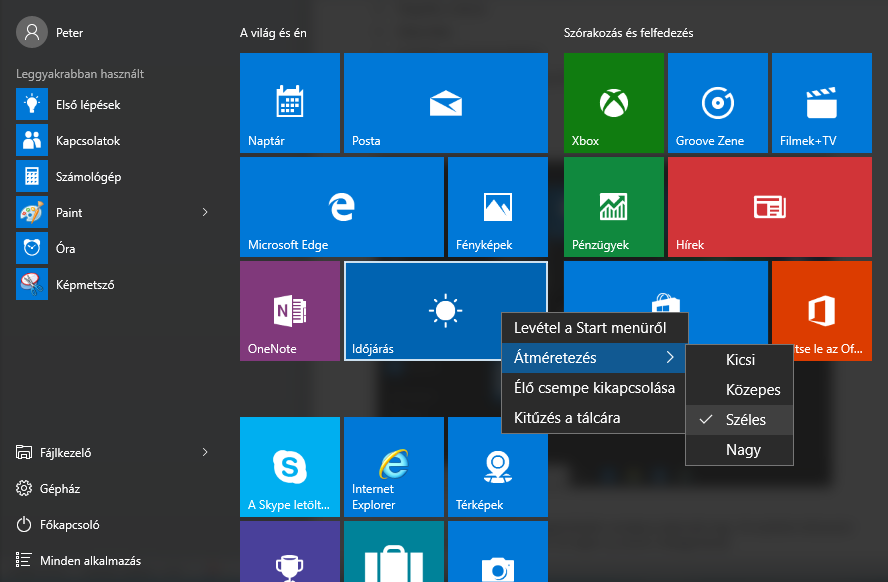Expand the Paint jump list arrow
888x582 pixels.
click(x=205, y=212)
